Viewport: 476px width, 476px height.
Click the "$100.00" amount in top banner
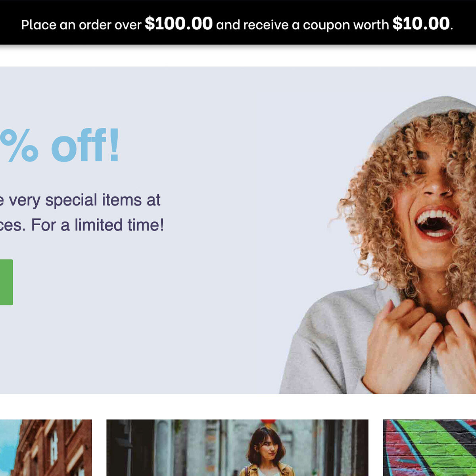(178, 24)
